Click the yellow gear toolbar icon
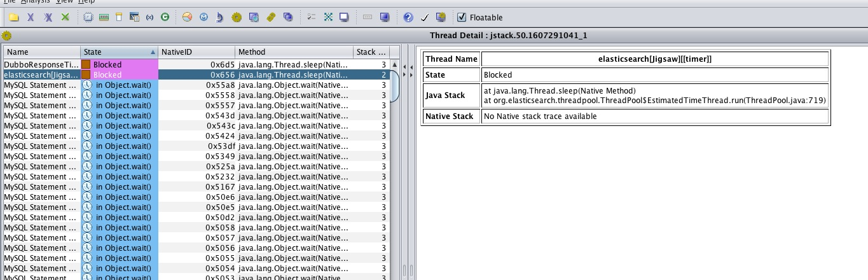The image size is (868, 280). tap(237, 17)
